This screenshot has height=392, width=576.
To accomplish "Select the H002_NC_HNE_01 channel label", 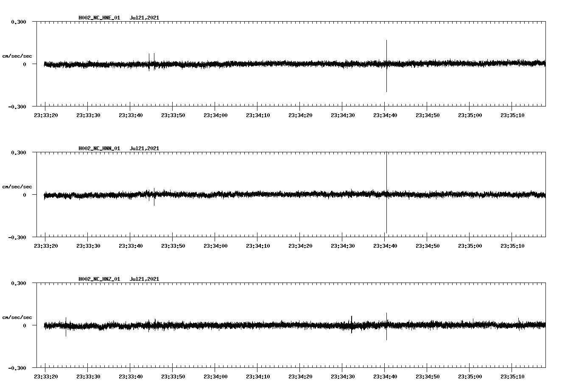I will point(98,18).
